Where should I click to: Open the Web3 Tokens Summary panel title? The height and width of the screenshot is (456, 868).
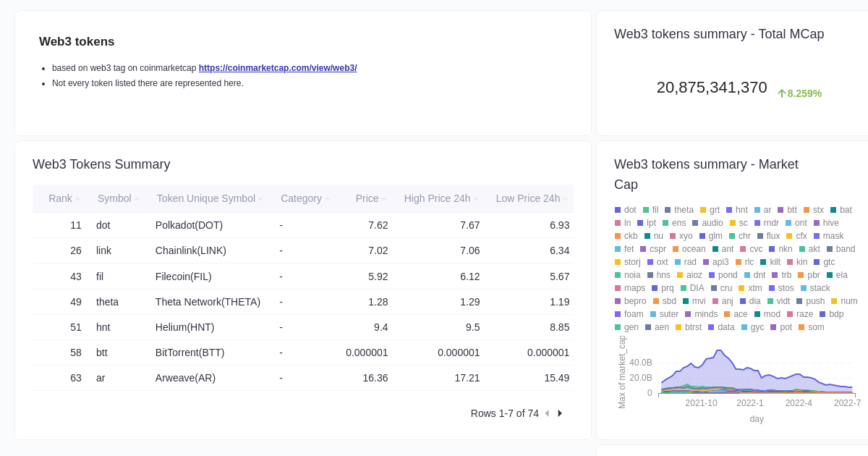pos(101,164)
